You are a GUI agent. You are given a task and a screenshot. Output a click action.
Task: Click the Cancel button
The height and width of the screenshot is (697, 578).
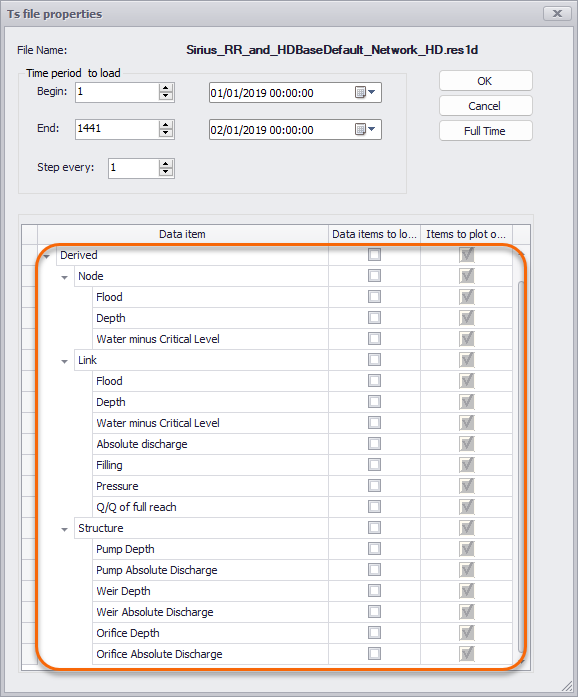[486, 106]
